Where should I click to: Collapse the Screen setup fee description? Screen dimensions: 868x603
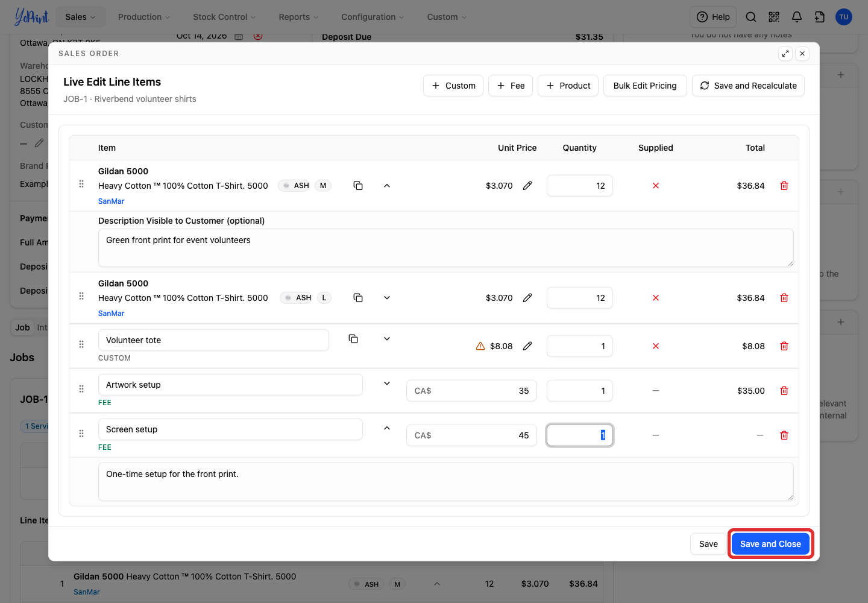(387, 428)
